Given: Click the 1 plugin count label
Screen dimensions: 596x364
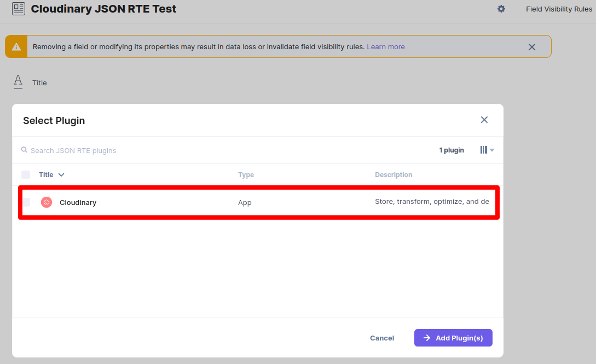Looking at the screenshot, I should click(x=451, y=150).
